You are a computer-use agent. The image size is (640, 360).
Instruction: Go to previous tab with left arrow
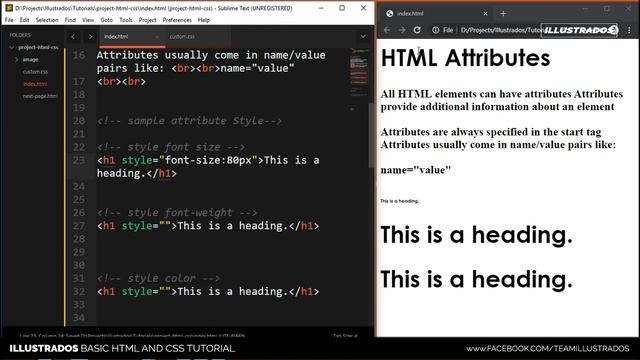(73, 37)
